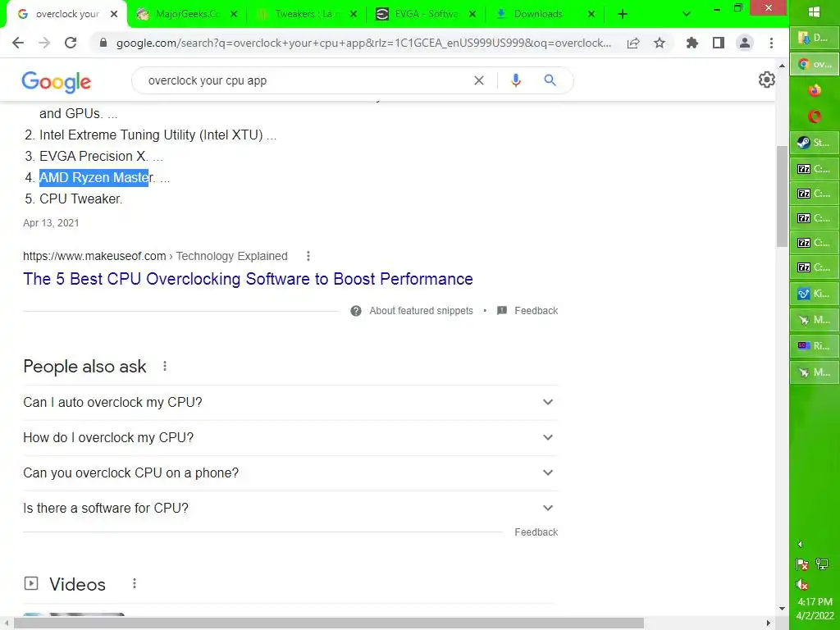840x630 pixels.
Task: Close the MajorGeeks tab
Action: pyautogui.click(x=234, y=15)
